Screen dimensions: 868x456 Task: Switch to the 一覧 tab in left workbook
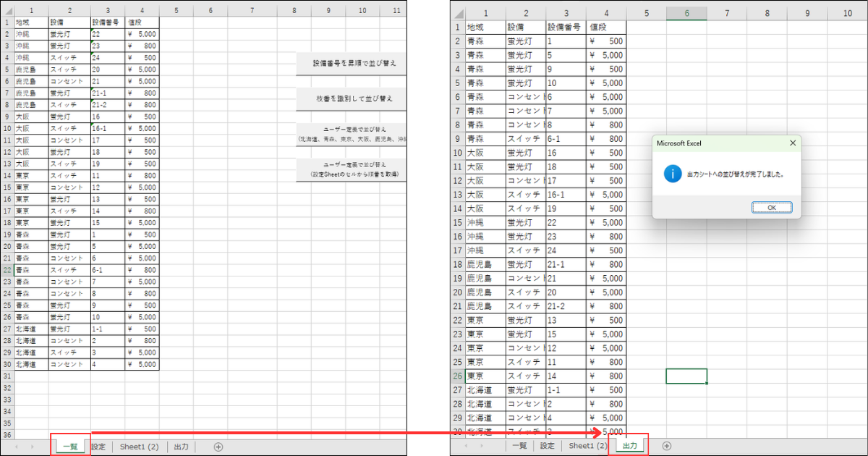70,447
